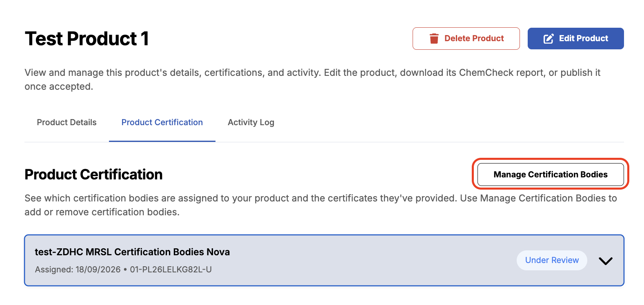
Task: Click the Product Certification section heading
Action: (x=93, y=175)
